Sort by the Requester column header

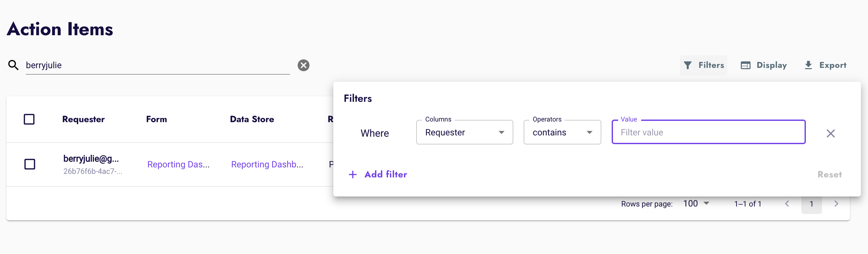pos(83,119)
